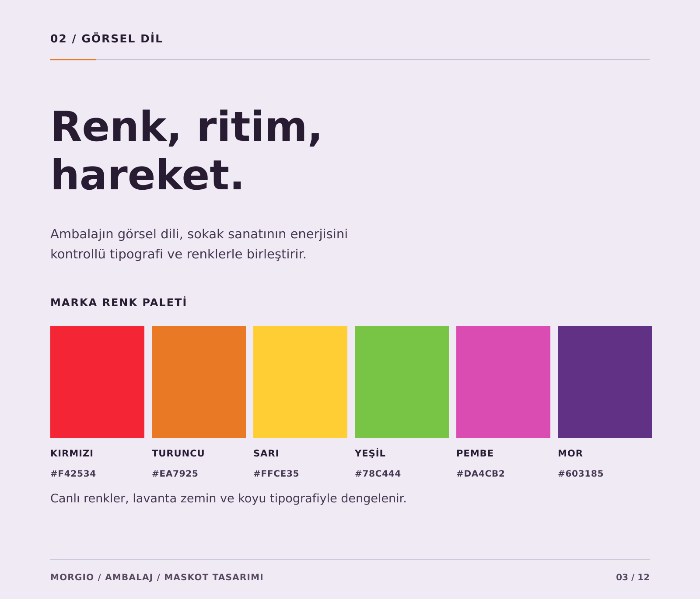
Task: Click the SARI color label
Action: pos(266,453)
